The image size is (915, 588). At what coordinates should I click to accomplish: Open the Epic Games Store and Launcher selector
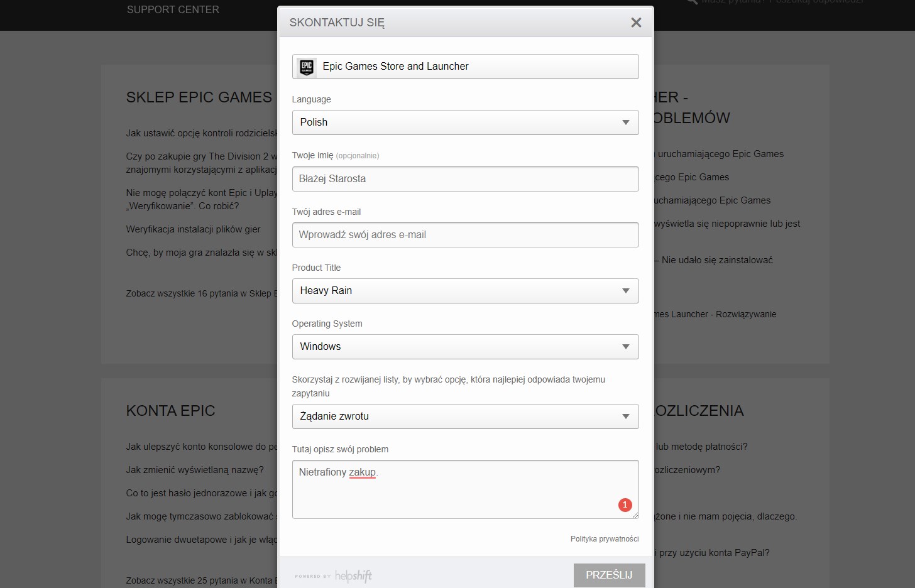coord(465,67)
